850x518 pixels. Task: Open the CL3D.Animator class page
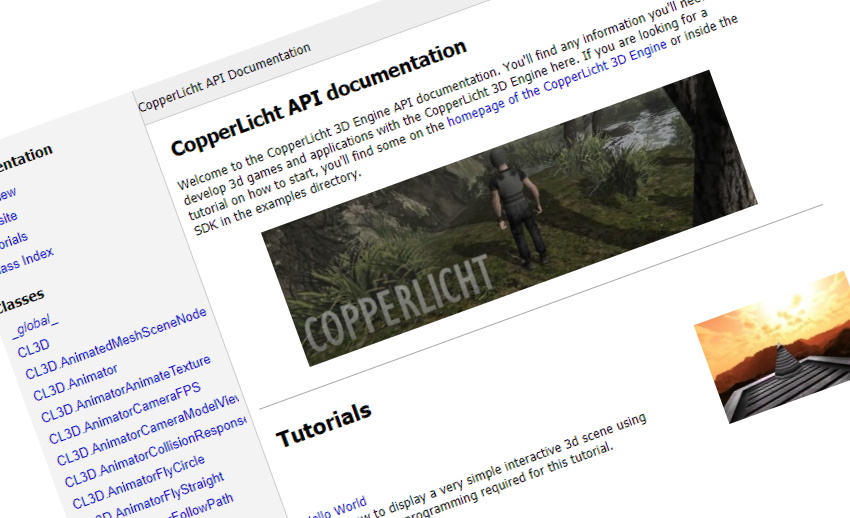(75, 383)
